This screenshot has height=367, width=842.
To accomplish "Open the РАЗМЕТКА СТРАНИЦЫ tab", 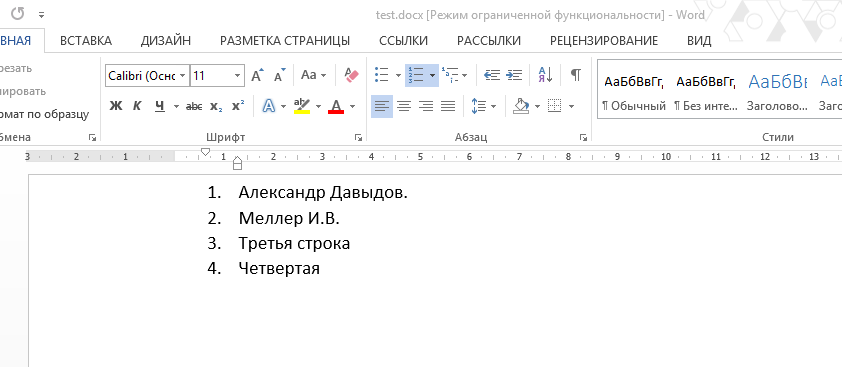I will [285, 41].
